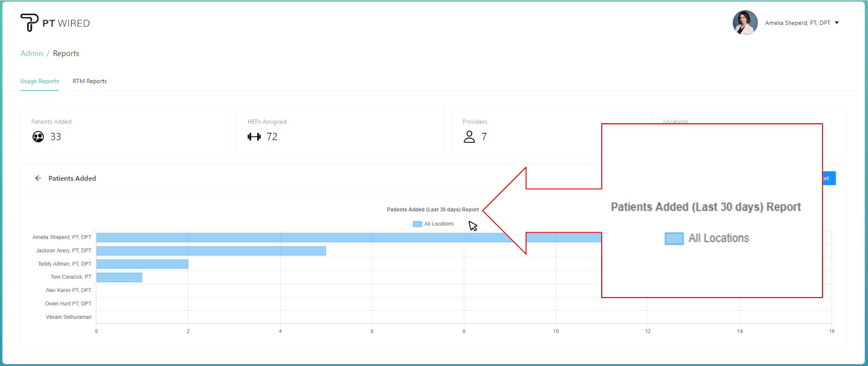Open the HEPs Assigned summary card
The image size is (868, 366).
tap(340, 131)
